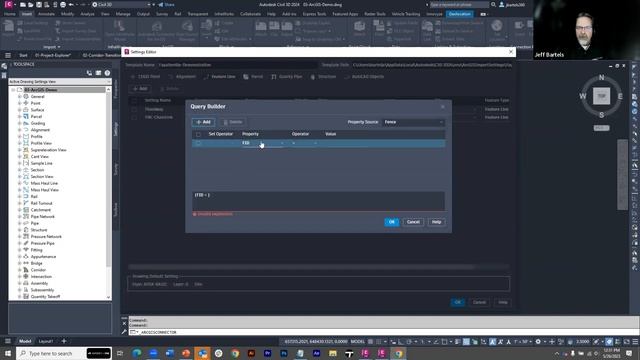Click the search keyword input field
Image resolution: width=640 pixels, height=360 pixels.
459,4
